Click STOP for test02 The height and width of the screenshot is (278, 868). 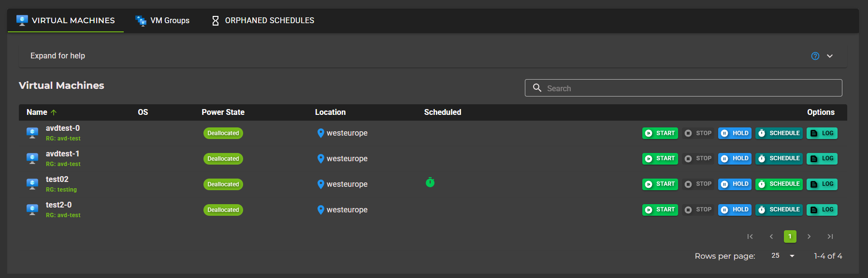coord(698,184)
